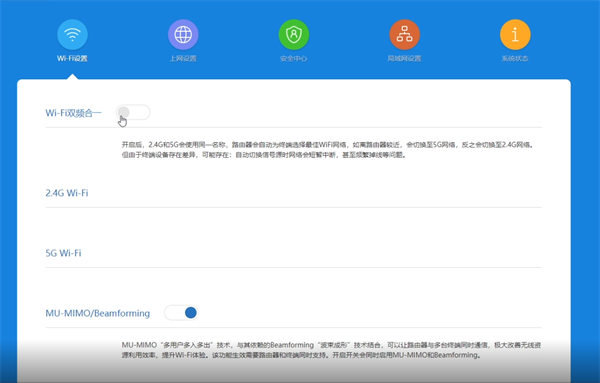Switch to the 局域网设置 tab label
This screenshot has width=600, height=383.
[404, 59]
